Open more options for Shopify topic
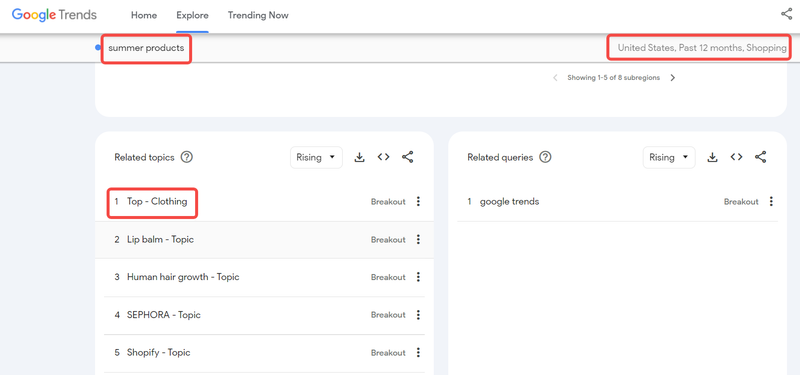 [418, 353]
